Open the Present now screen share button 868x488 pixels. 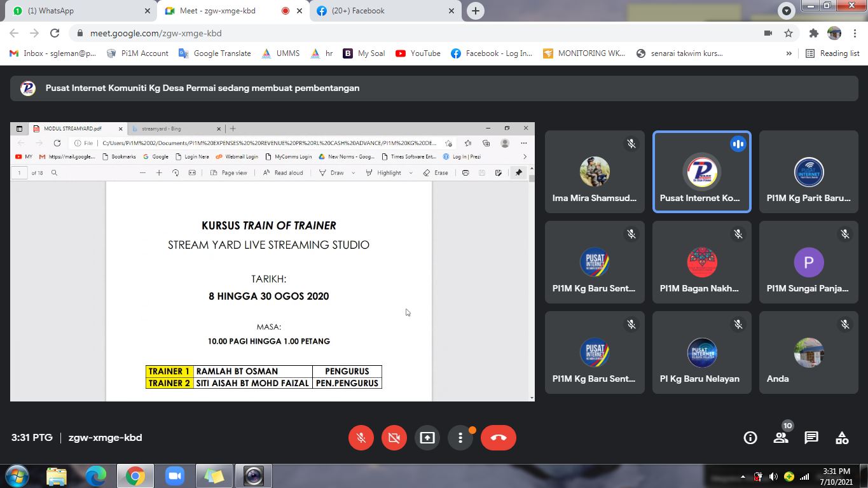tap(427, 438)
